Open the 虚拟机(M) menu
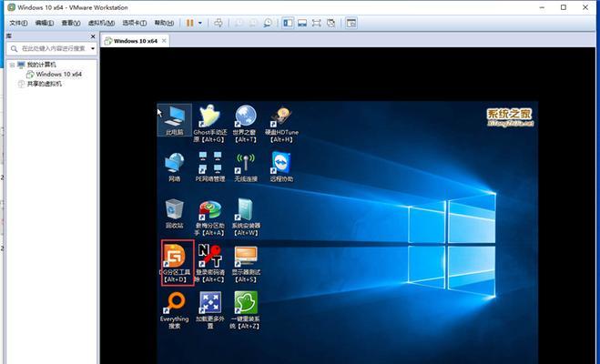 click(x=101, y=23)
